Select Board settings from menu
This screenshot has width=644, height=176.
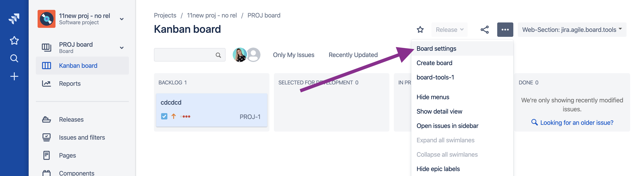coord(436,49)
